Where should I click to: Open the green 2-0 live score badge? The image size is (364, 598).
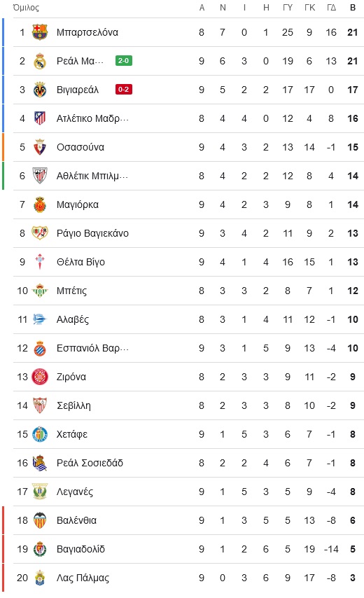coord(123,61)
